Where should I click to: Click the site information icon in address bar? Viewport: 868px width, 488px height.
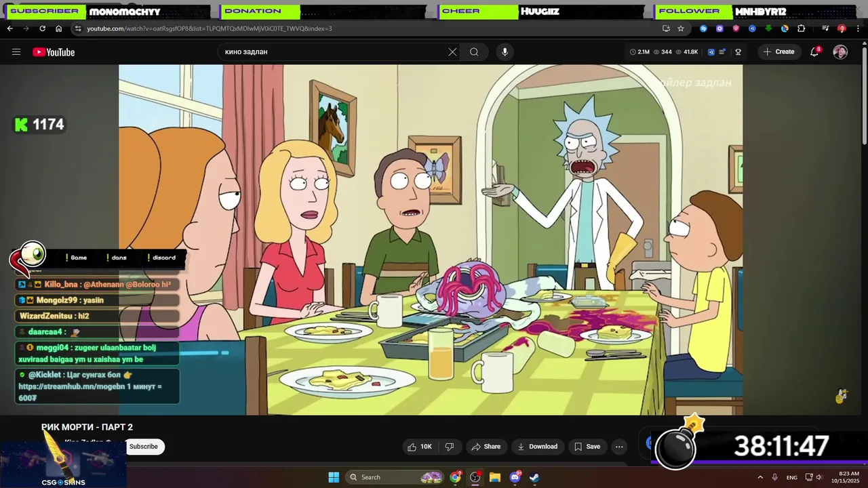[x=78, y=28]
